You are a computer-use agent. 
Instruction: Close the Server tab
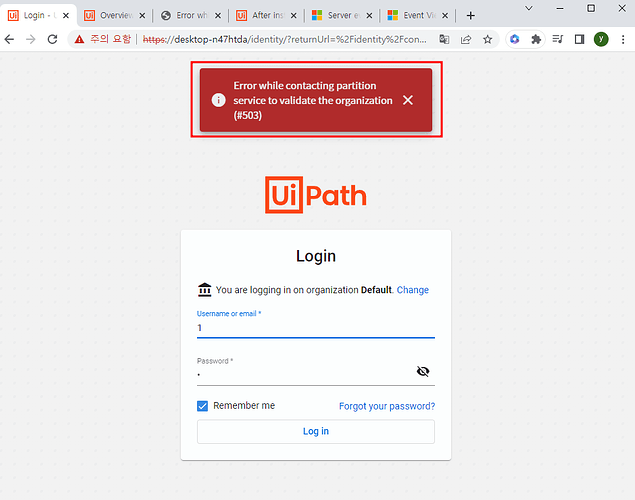click(369, 16)
